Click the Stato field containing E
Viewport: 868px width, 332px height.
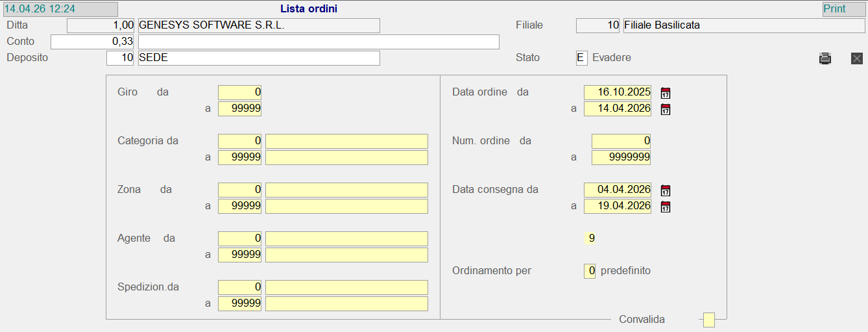[581, 58]
